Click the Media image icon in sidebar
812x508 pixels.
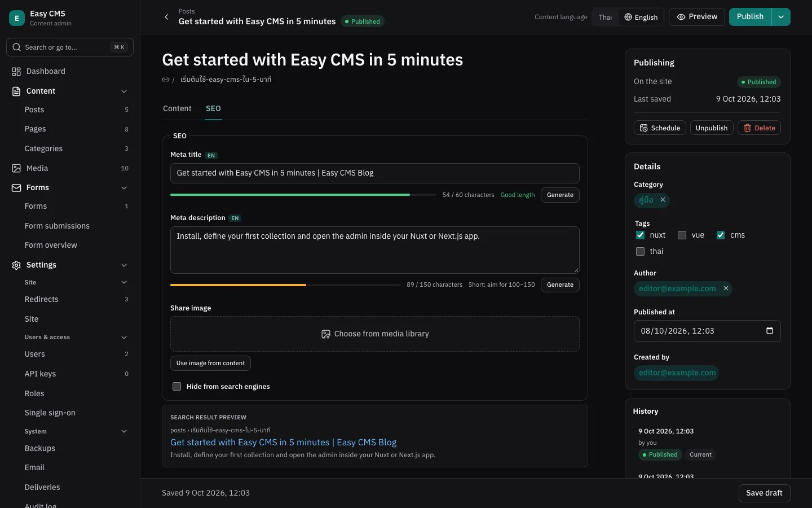coord(16,168)
